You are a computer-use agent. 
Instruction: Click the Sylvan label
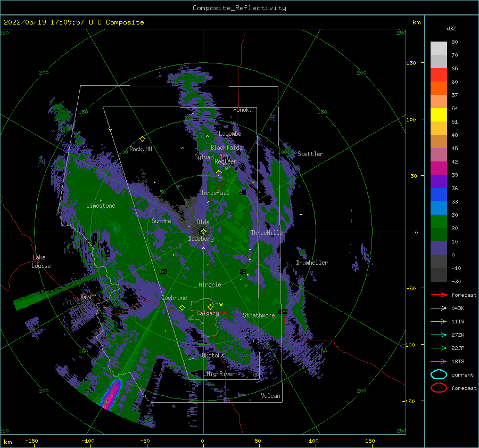[x=204, y=157]
